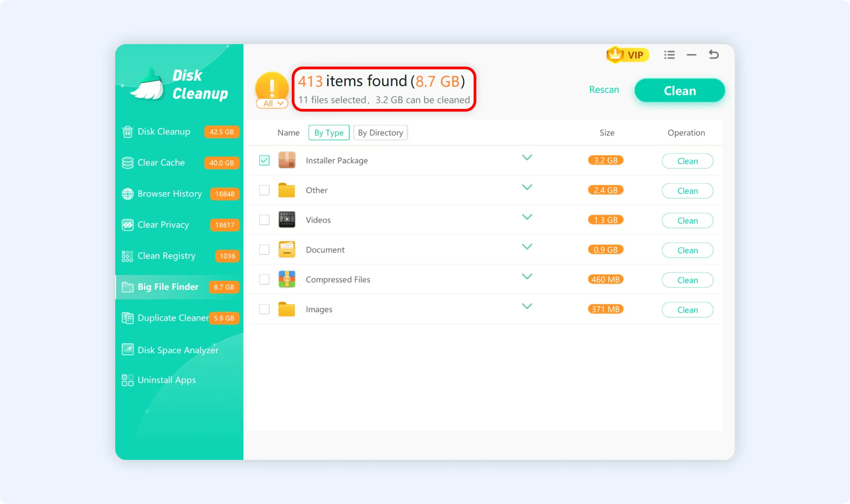Screen dimensions: 850x504
Task: Click the Installer Package box icon
Action: [x=287, y=160]
